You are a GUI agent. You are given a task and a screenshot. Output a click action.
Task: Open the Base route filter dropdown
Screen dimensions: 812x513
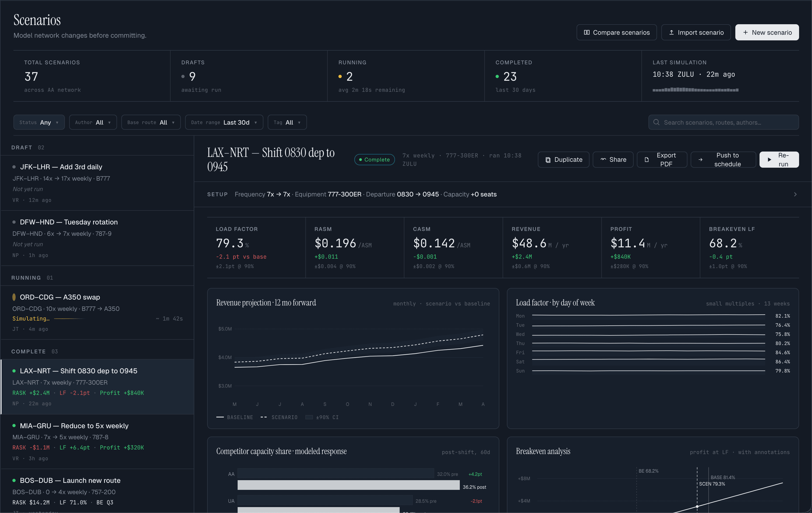(x=151, y=122)
